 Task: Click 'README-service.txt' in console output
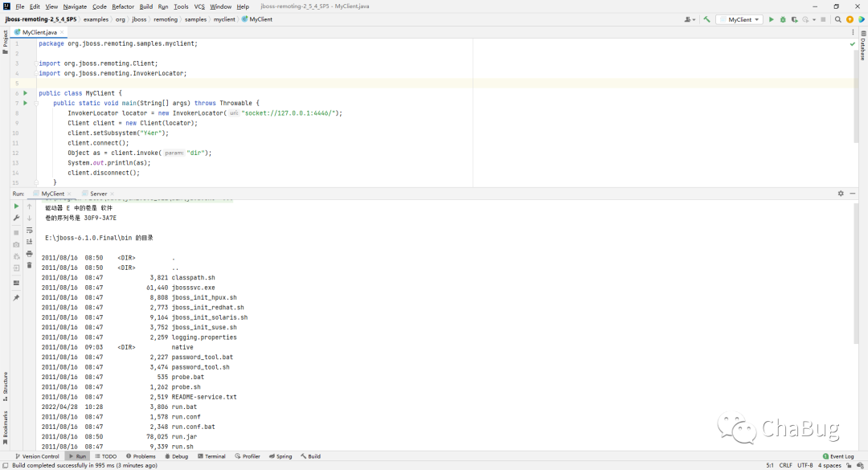(x=204, y=397)
